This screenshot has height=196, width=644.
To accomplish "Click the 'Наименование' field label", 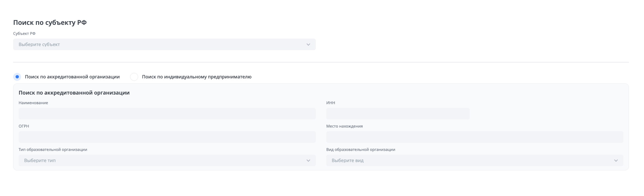I will [x=33, y=103].
